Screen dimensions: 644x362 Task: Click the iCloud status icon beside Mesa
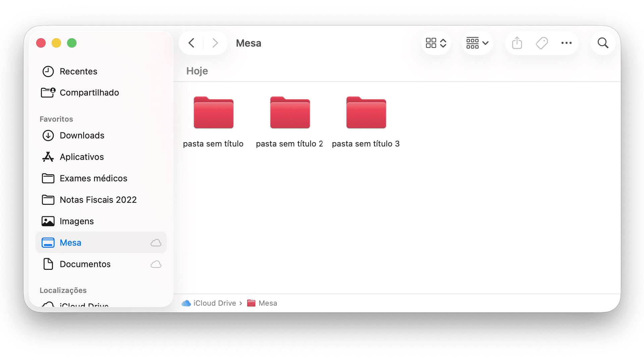[x=156, y=243]
